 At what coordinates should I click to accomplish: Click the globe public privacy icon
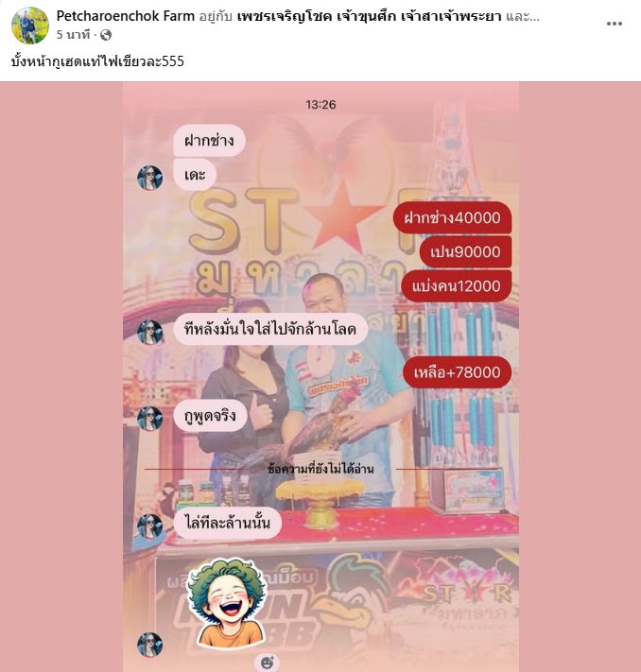(x=106, y=35)
